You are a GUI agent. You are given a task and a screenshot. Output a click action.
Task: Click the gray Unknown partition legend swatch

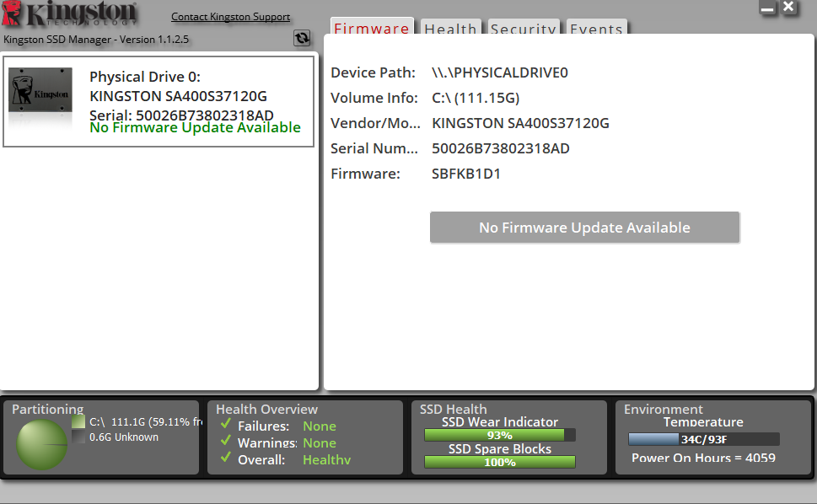click(x=78, y=437)
